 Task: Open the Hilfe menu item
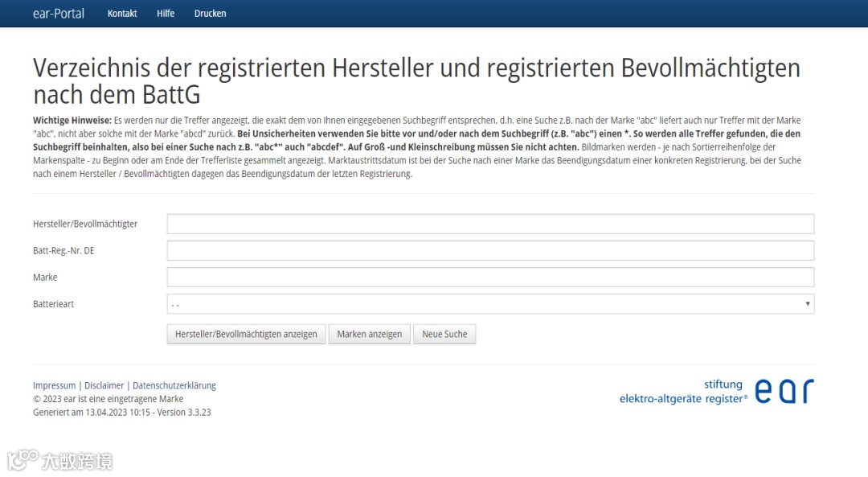(166, 14)
